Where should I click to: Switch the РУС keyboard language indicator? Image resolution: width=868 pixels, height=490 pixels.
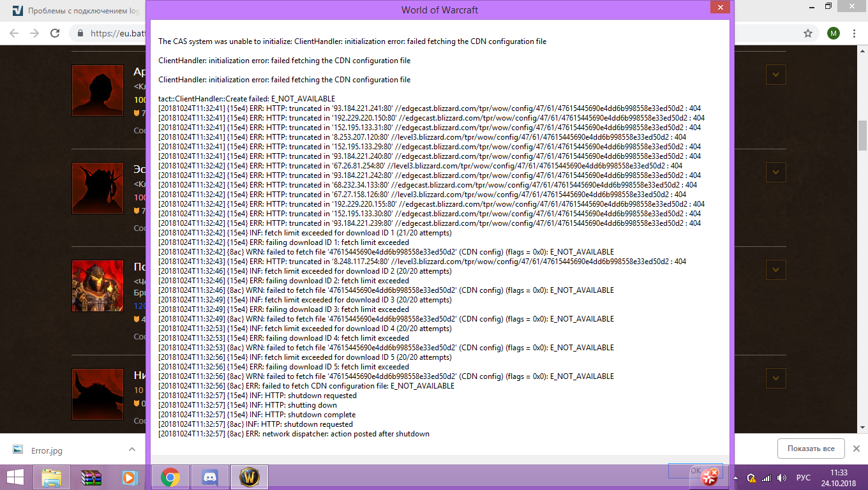tap(804, 477)
